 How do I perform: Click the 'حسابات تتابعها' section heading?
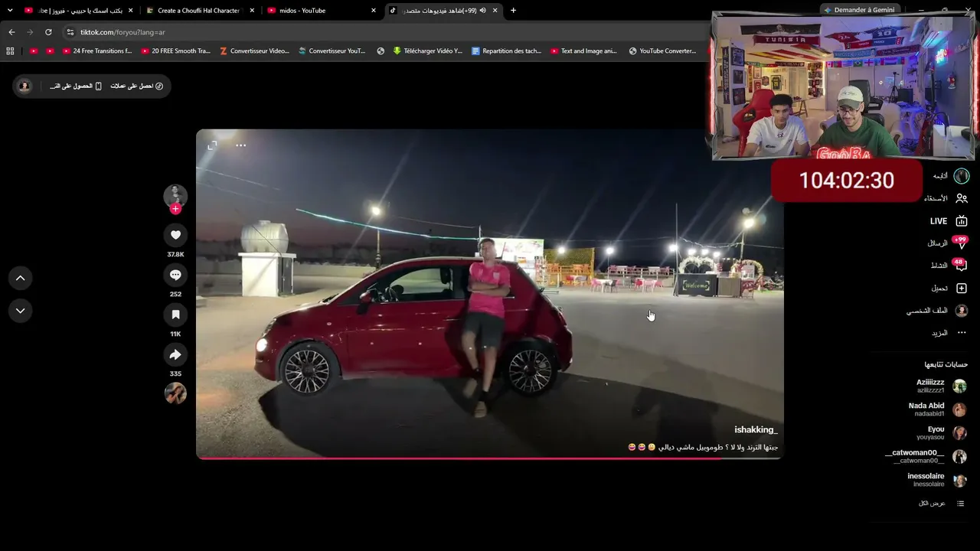click(946, 364)
